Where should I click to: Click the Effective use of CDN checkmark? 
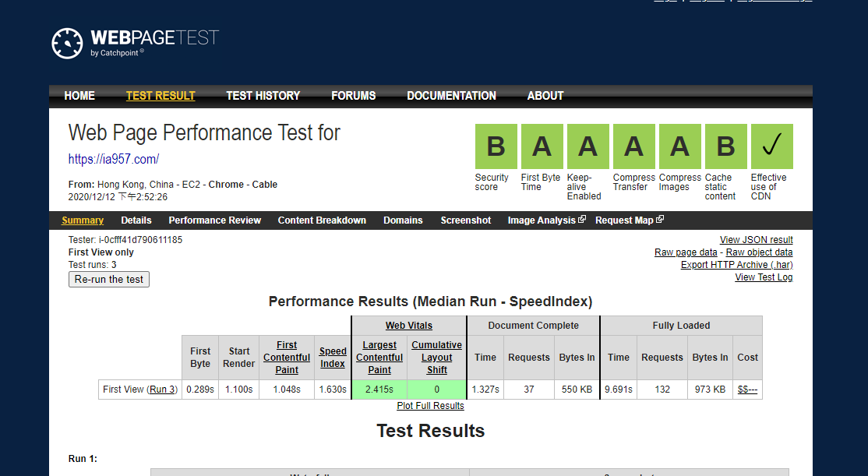click(x=771, y=146)
